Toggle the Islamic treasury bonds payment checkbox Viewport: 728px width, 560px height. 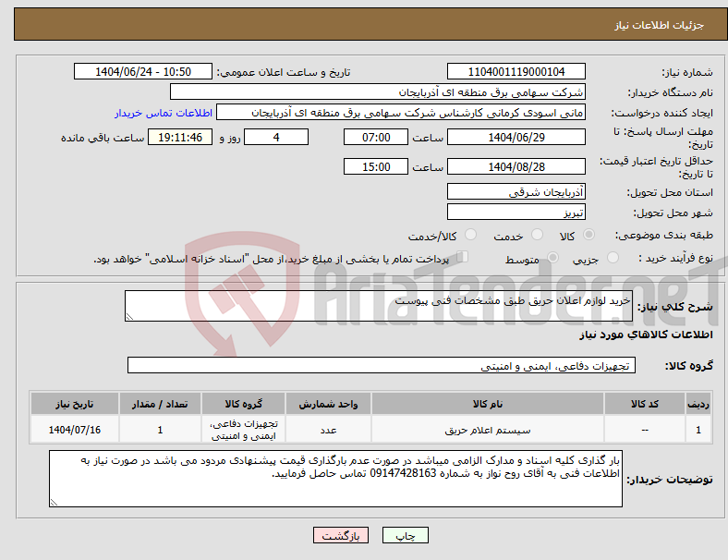[463, 257]
